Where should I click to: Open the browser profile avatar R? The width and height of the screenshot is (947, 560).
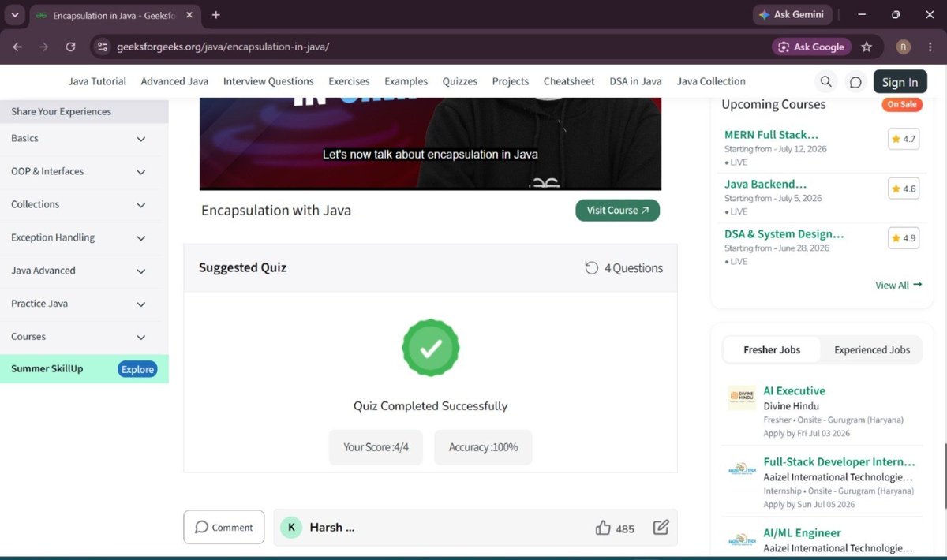click(904, 47)
